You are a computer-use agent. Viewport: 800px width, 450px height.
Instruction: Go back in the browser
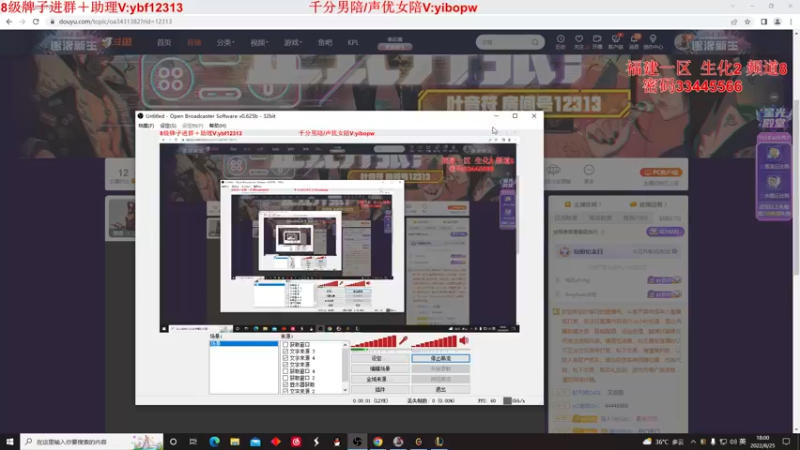click(x=9, y=21)
